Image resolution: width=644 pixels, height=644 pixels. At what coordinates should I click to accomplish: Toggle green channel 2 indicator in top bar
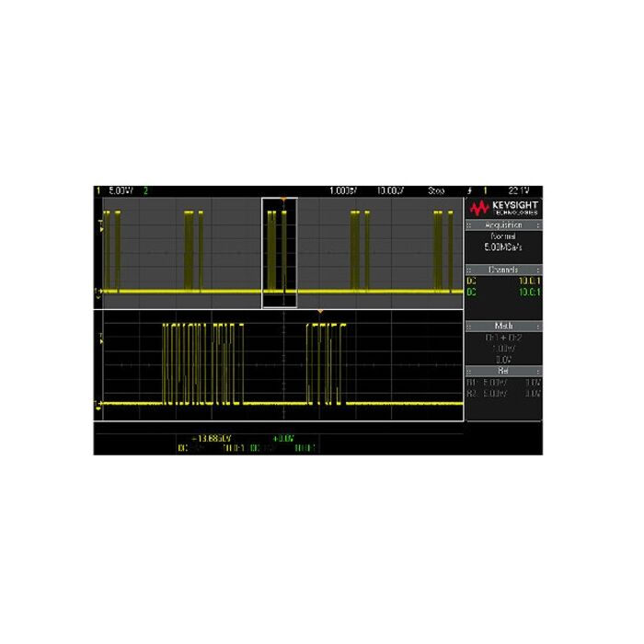(x=144, y=190)
